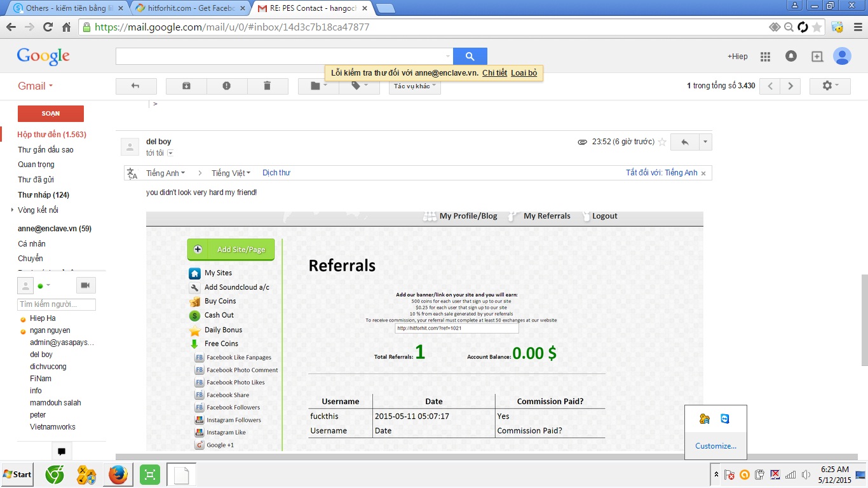Choose target language 'Tiếng Việt' dropdown
Screen dimensions: 868x488
click(231, 173)
